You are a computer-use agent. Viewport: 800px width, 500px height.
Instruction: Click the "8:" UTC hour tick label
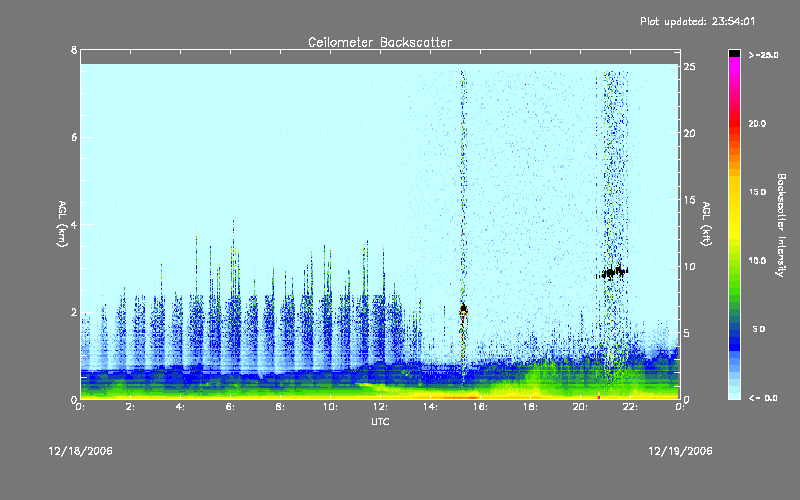pos(281,407)
